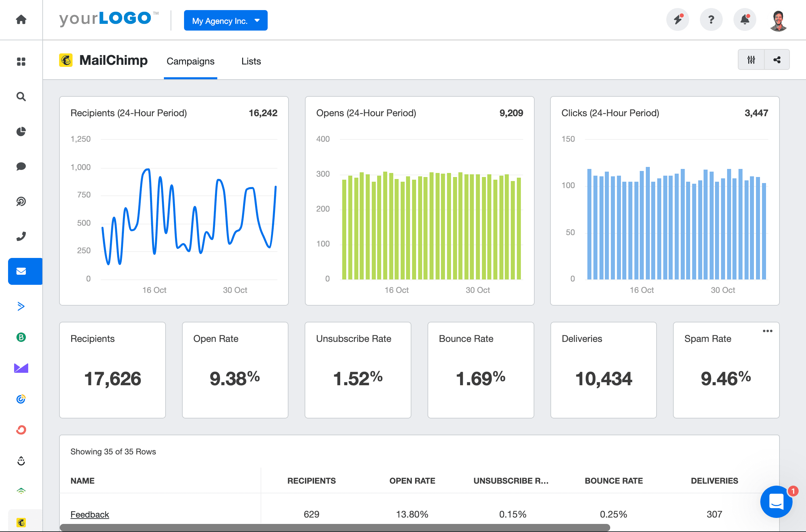The image size is (806, 532).
Task: Open the Spam Rate widget options menu
Action: tap(768, 331)
